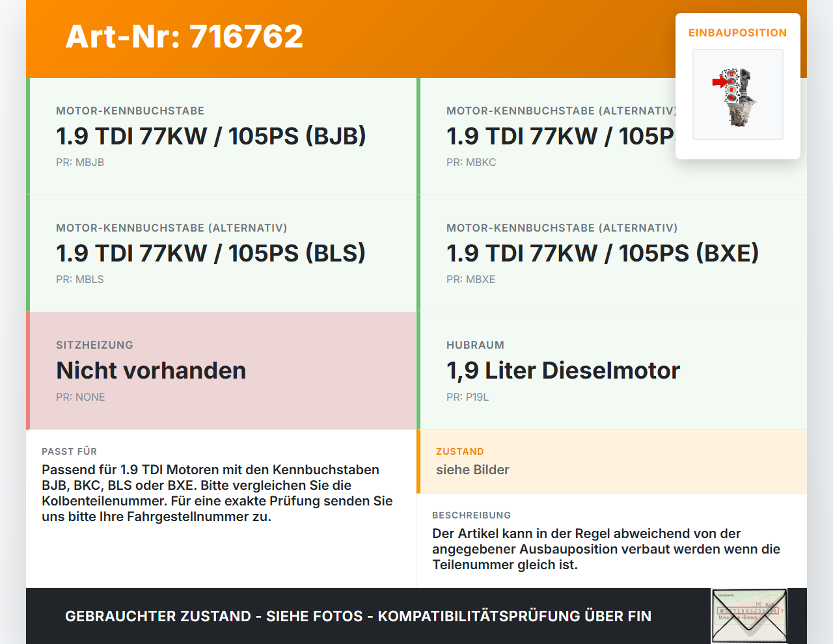Click the Passt für compatibility paragraph
Image resolution: width=833 pixels, height=644 pixels.
[217, 493]
